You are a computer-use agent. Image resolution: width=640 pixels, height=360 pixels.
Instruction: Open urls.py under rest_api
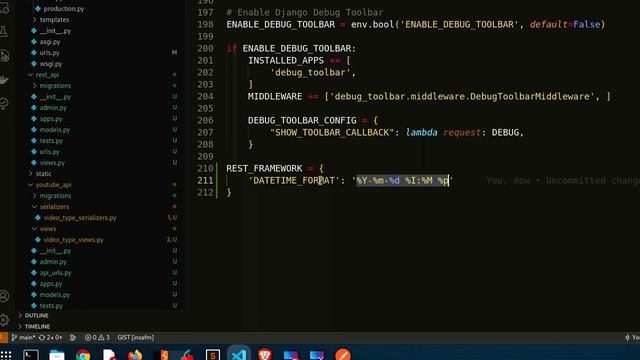click(x=49, y=151)
